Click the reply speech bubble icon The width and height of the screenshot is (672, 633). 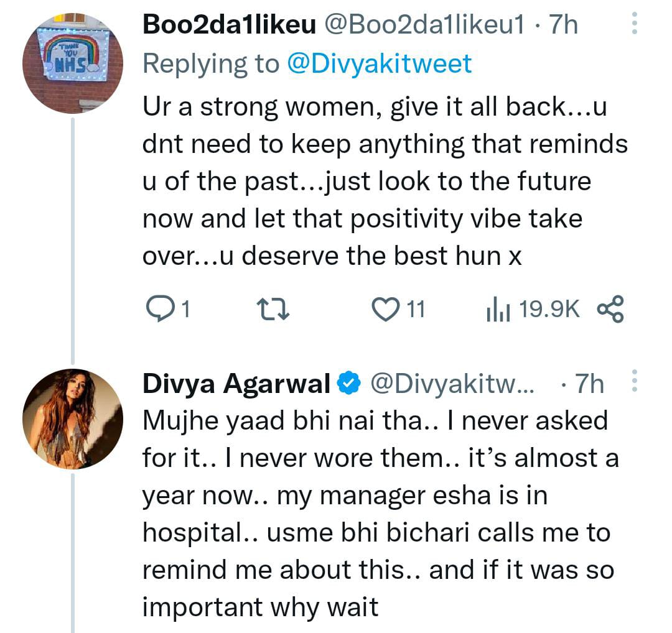[157, 309]
